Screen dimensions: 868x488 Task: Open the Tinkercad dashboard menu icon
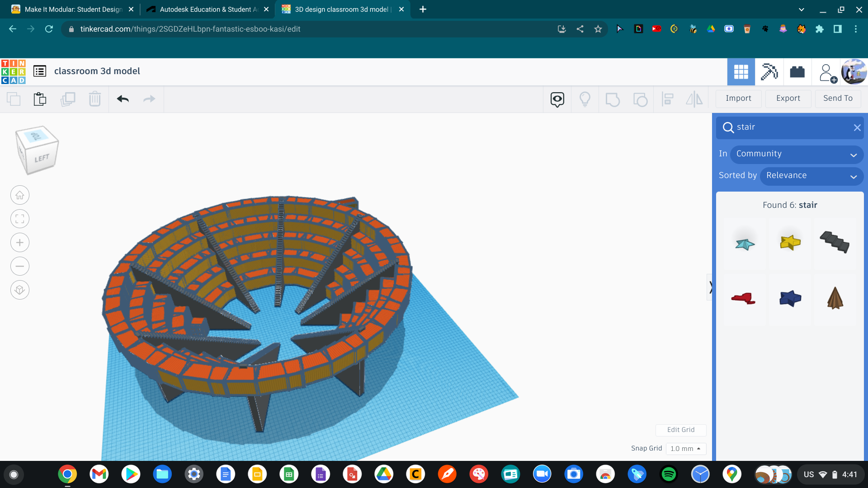pos(40,71)
